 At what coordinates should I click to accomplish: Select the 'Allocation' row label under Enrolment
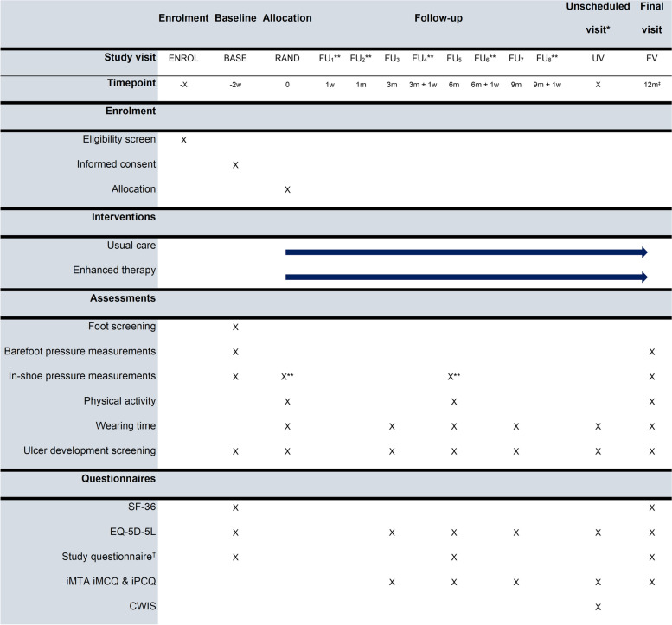pyautogui.click(x=134, y=189)
